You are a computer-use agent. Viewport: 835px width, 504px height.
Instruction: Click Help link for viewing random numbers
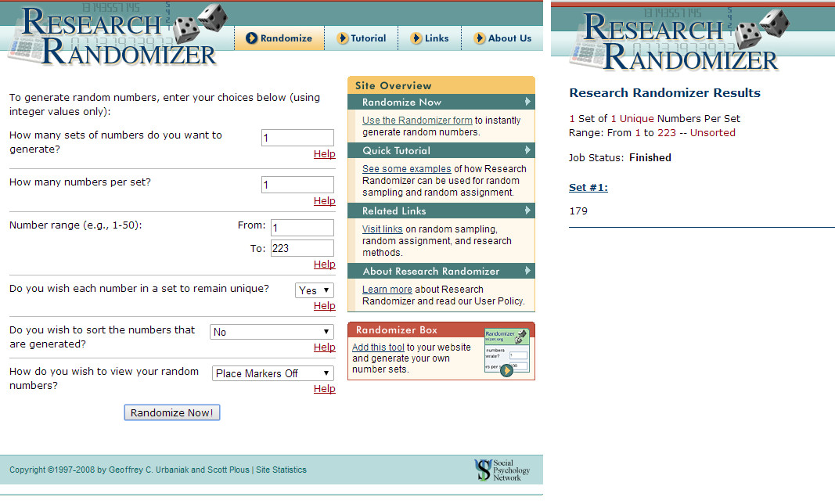(x=324, y=389)
